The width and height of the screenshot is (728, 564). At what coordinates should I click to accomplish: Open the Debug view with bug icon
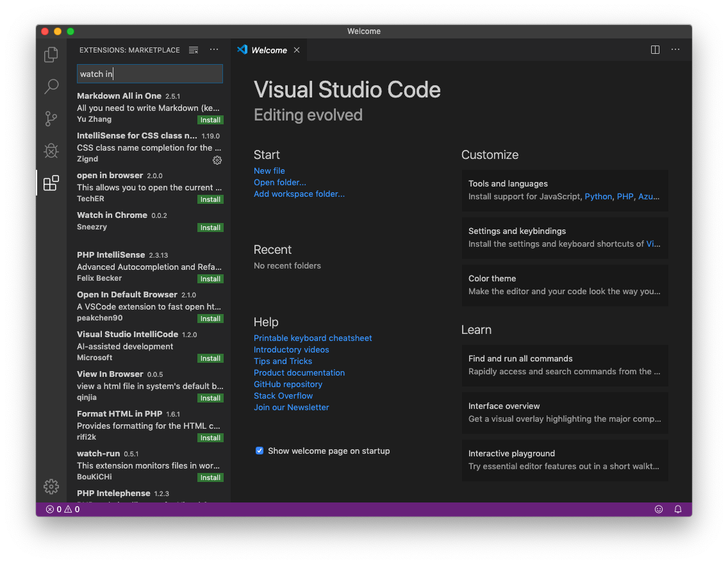(x=51, y=151)
